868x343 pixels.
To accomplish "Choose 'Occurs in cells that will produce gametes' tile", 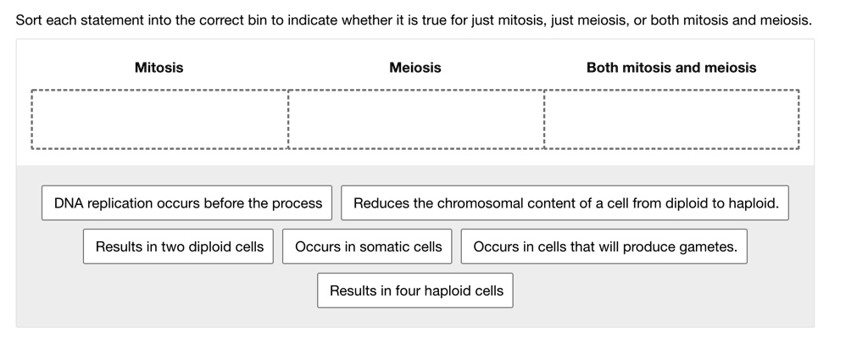I will pyautogui.click(x=604, y=246).
